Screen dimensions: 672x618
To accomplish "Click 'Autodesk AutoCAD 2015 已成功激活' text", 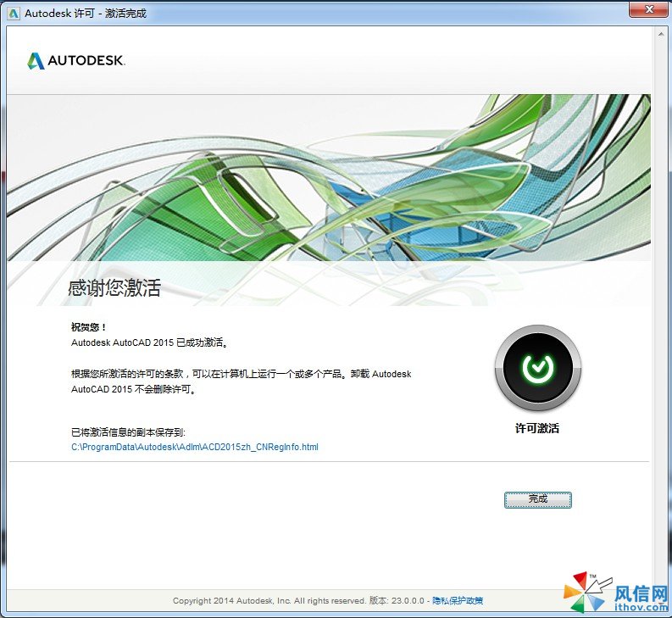I will pyautogui.click(x=150, y=342).
